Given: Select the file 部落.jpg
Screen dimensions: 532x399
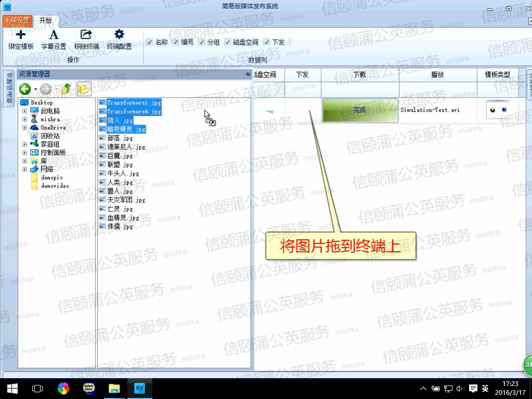Looking at the screenshot, I should 119,138.
